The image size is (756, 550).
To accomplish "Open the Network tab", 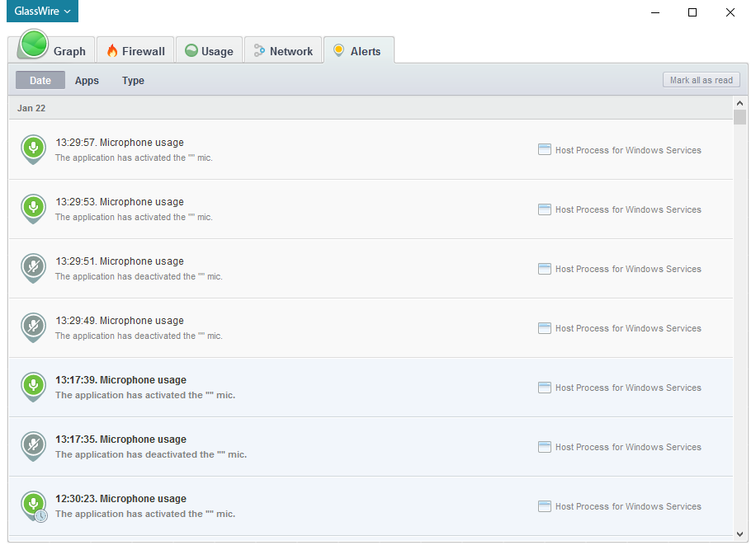I will (282, 51).
